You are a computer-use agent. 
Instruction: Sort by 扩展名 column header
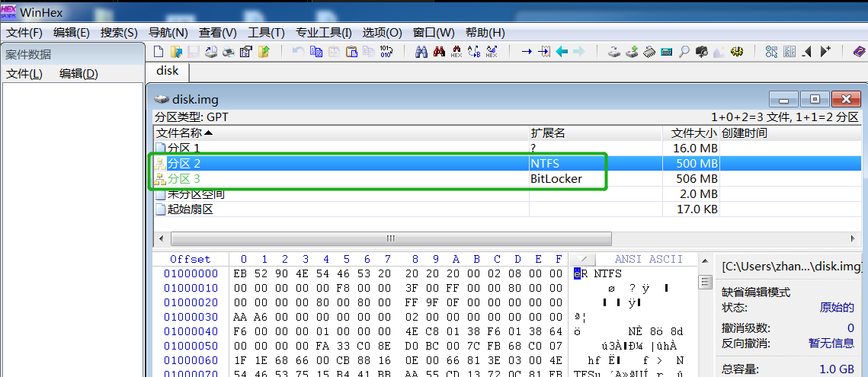pos(596,133)
